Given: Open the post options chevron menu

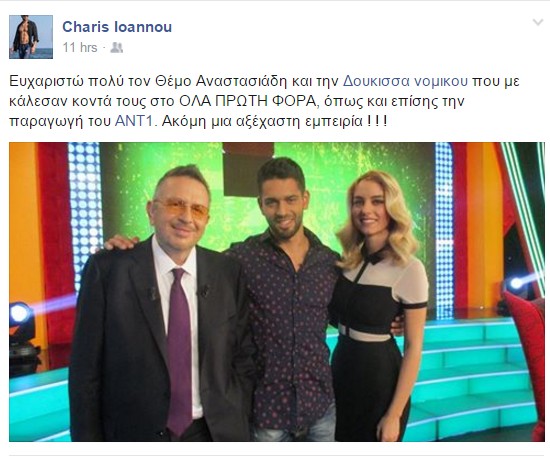Looking at the screenshot, I should coord(537,23).
